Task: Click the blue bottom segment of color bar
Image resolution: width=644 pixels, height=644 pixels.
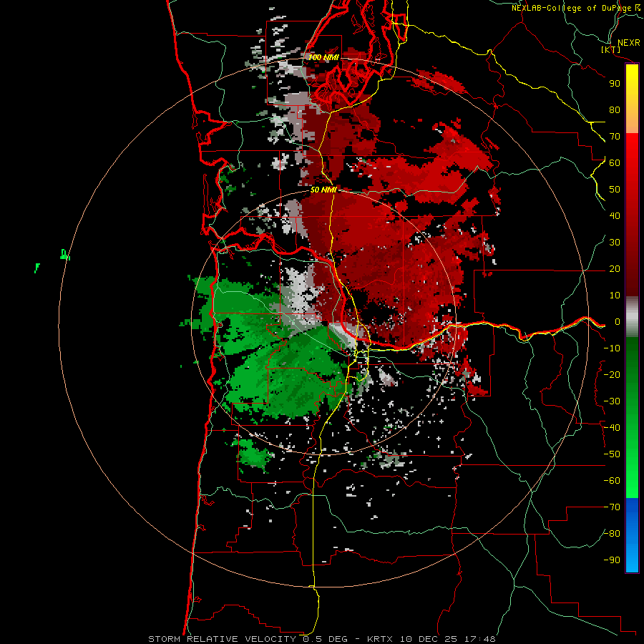Action: 632,535
